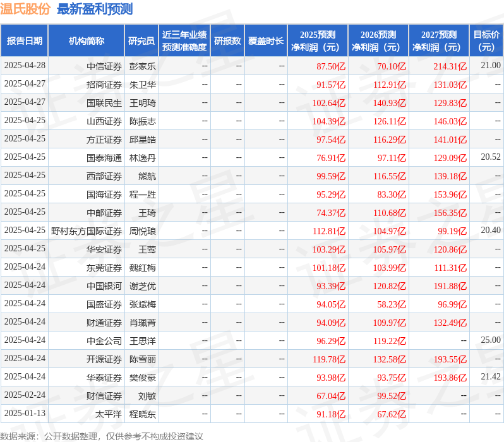
Task: Click the date 2025-01-13
Action: pos(25,414)
